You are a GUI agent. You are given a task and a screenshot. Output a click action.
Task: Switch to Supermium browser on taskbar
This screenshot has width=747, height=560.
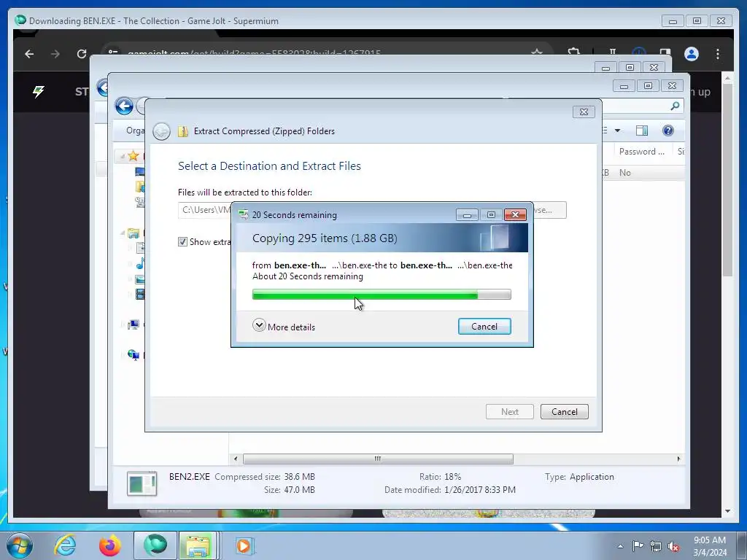pyautogui.click(x=155, y=545)
